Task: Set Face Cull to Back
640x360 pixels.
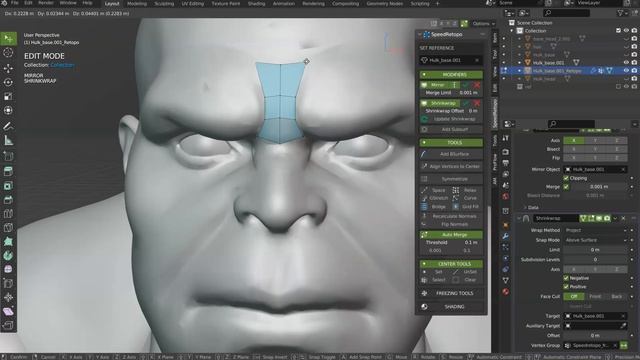Action: 616,296
